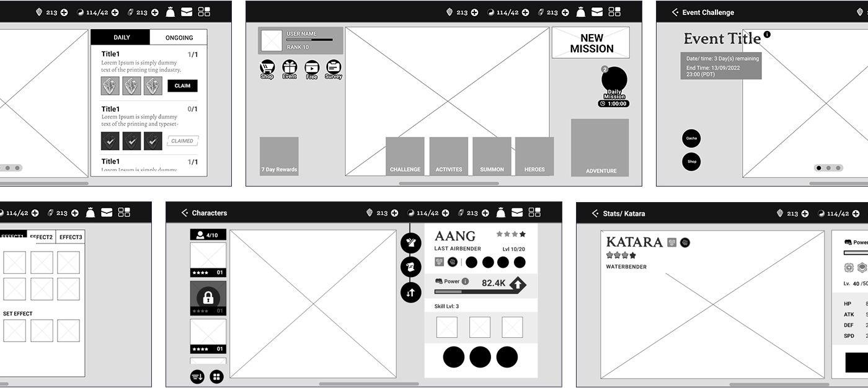Open the bag icon on Characters screen

500,213
